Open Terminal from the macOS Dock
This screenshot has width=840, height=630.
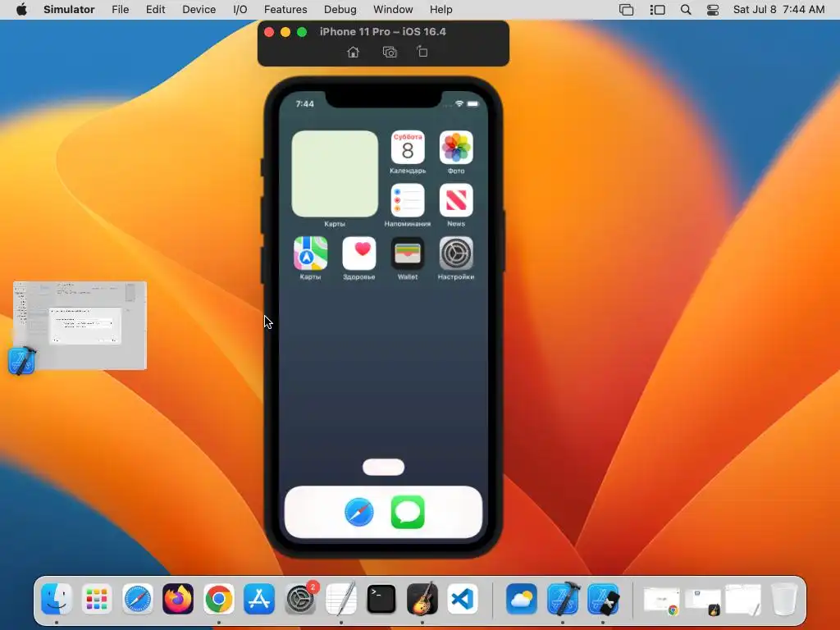[x=381, y=598]
